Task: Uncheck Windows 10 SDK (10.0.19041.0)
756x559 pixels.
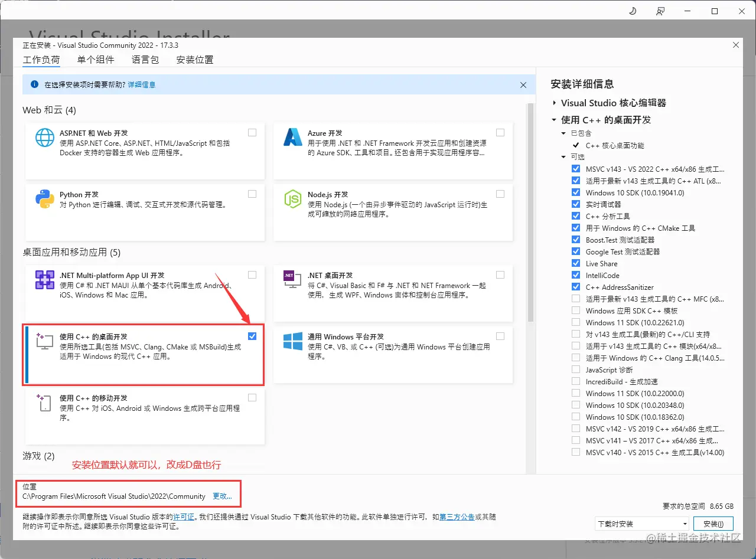Action: pos(576,192)
